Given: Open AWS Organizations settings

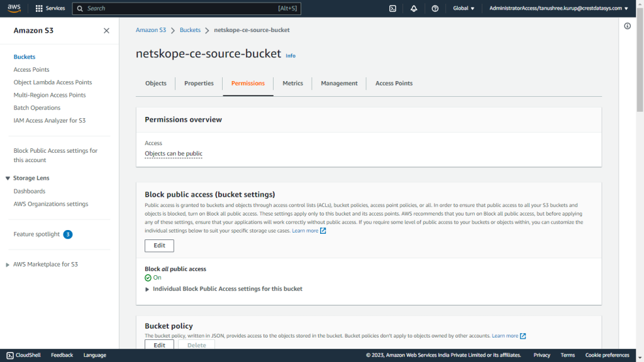Looking at the screenshot, I should point(51,204).
